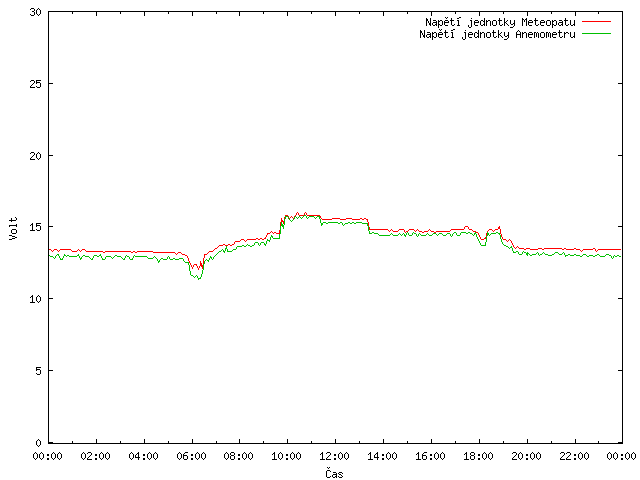This screenshot has height=480, width=640.
Task: Click the y-axis value 10
Action: point(36,299)
